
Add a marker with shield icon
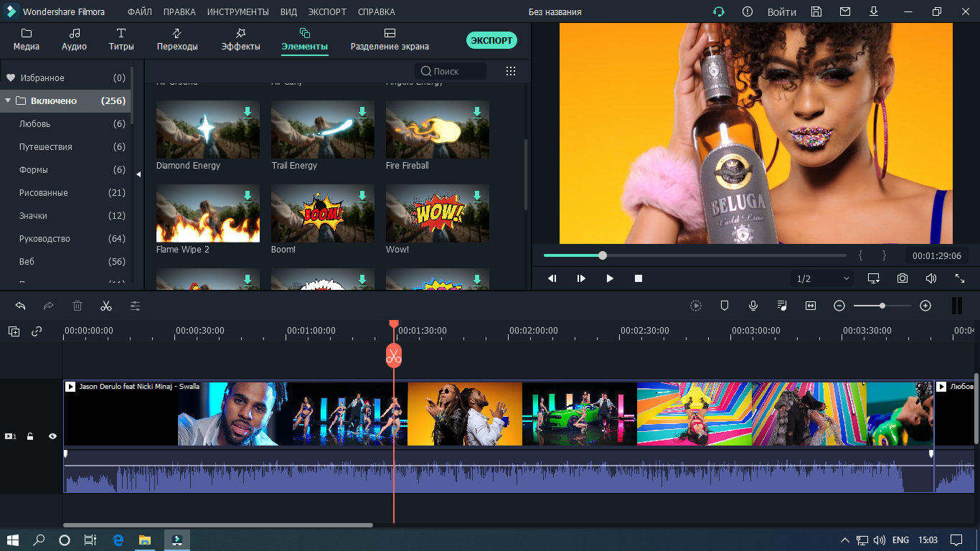(725, 306)
